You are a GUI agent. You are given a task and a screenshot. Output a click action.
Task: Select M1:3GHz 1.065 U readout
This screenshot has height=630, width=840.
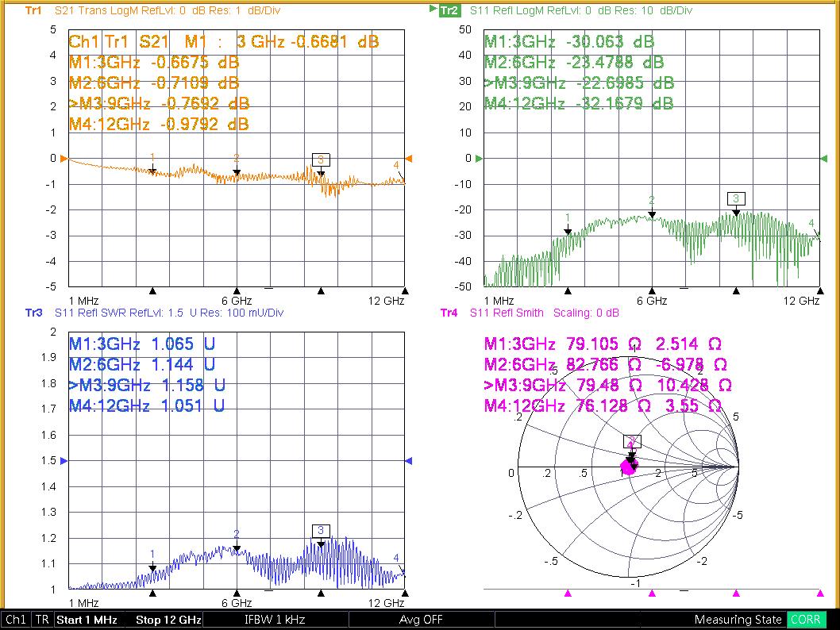[x=142, y=344]
